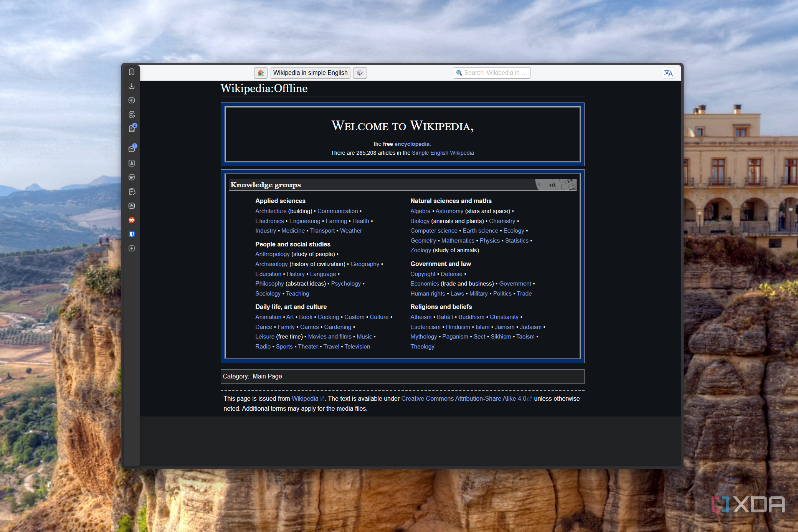Viewport: 798px width, 532px height.
Task: Open the Geography link
Action: [365, 264]
